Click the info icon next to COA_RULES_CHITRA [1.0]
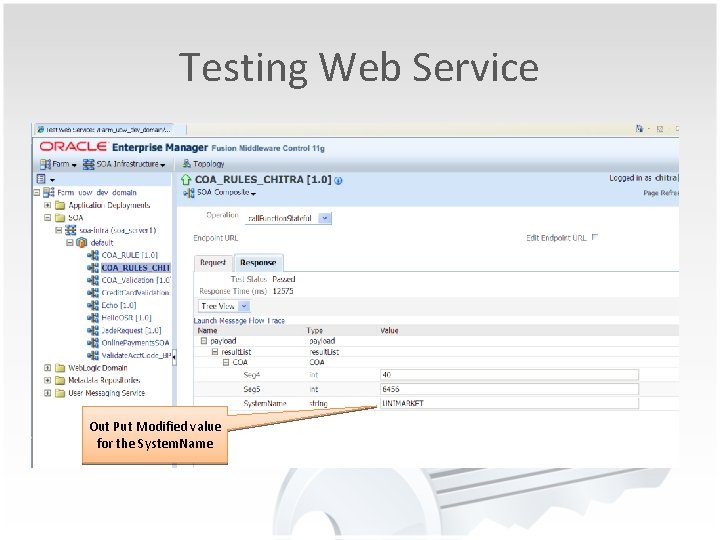This screenshot has width=720, height=540. [338, 180]
